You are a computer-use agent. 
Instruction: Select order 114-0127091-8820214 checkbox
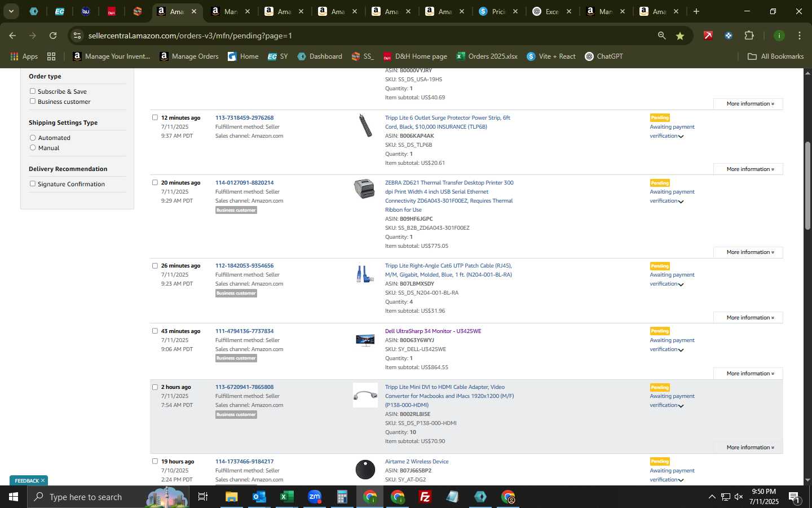155,182
